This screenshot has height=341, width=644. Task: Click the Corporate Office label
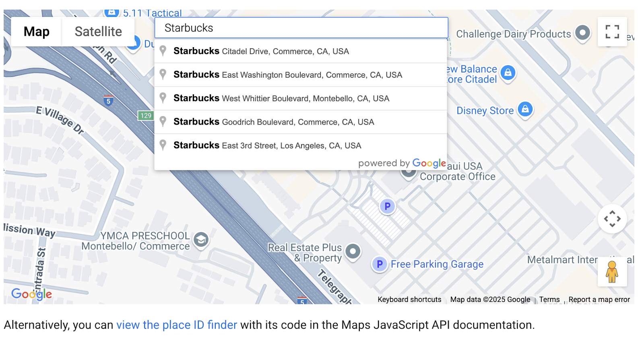(x=458, y=177)
